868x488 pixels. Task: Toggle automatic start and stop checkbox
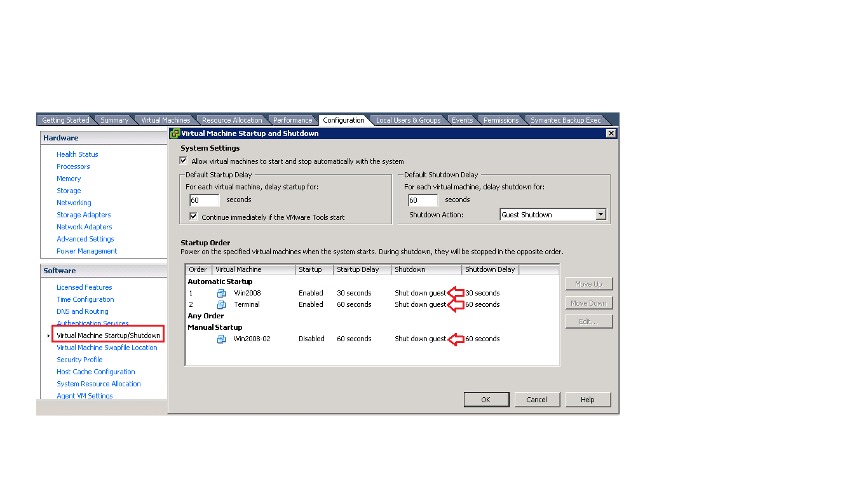pyautogui.click(x=184, y=161)
